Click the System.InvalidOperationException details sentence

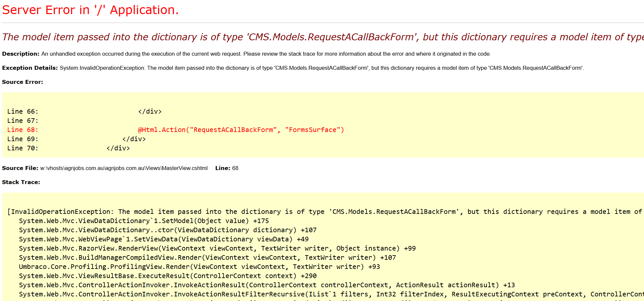pyautogui.click(x=322, y=68)
